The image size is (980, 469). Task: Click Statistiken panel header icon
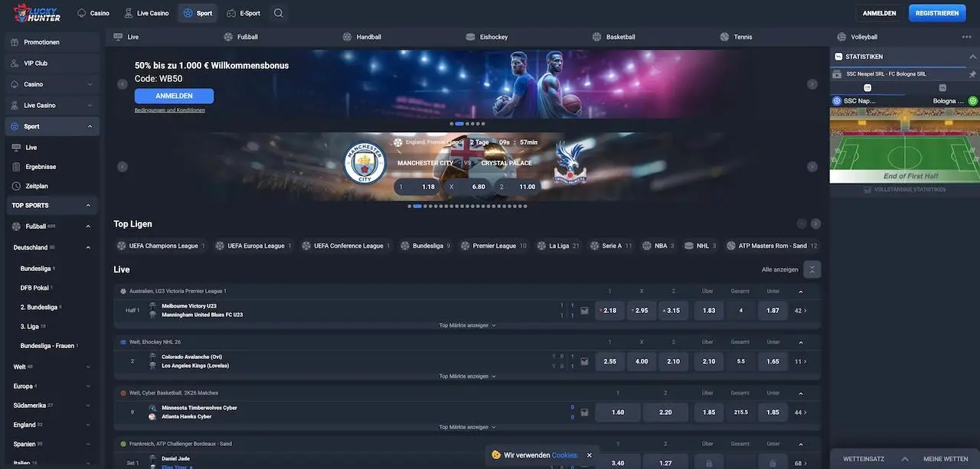pos(838,57)
